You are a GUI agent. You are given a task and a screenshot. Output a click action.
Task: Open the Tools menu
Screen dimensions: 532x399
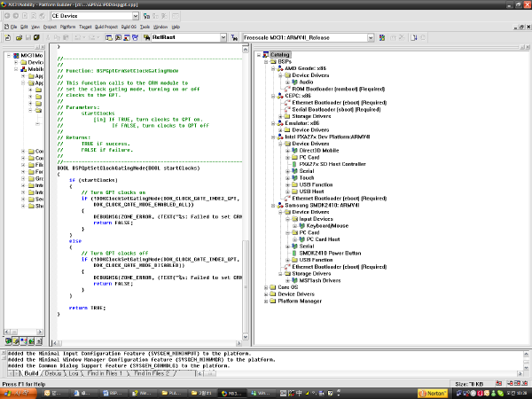coord(145,27)
